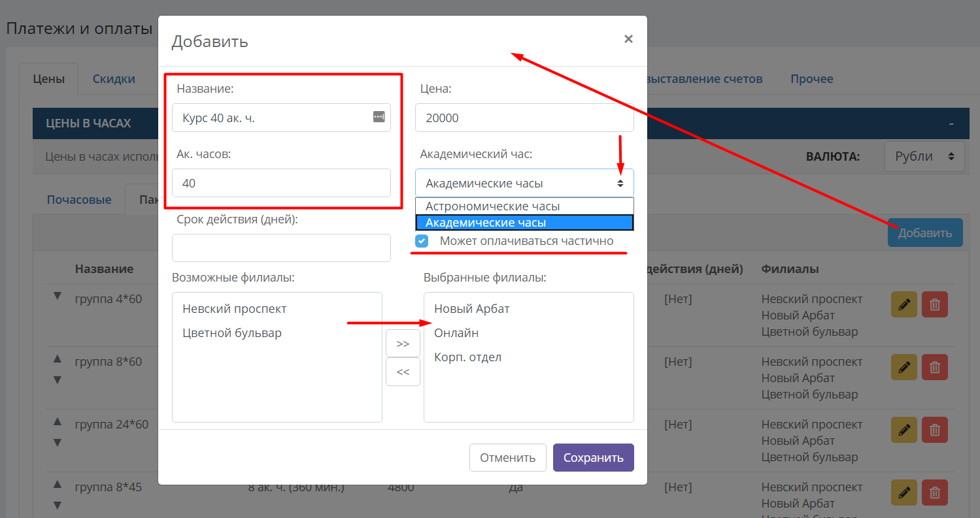This screenshot has height=518, width=980.
Task: Delete the группа 24*60 row with its trash icon
Action: coord(935,430)
